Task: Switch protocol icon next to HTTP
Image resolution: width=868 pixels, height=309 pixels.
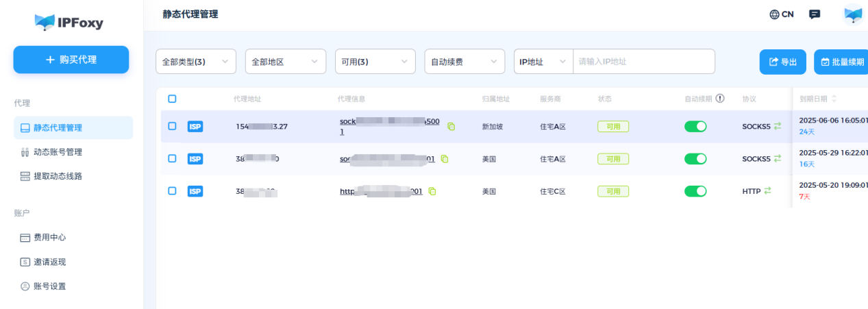Action: (768, 191)
